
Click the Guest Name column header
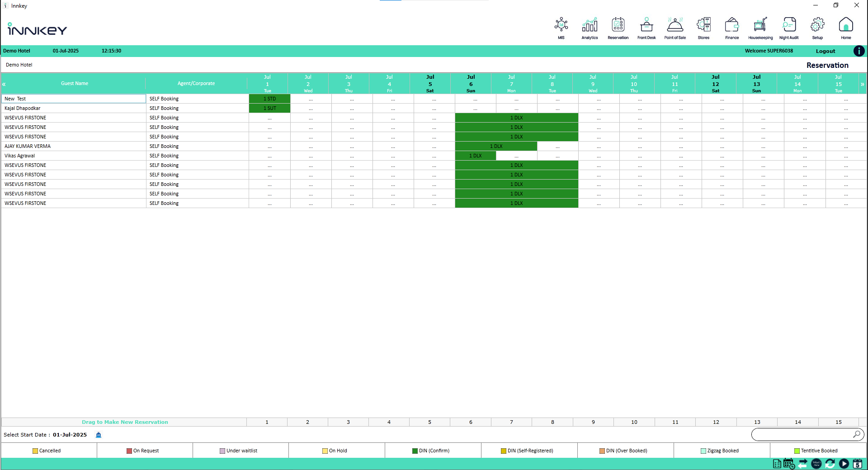pos(75,83)
